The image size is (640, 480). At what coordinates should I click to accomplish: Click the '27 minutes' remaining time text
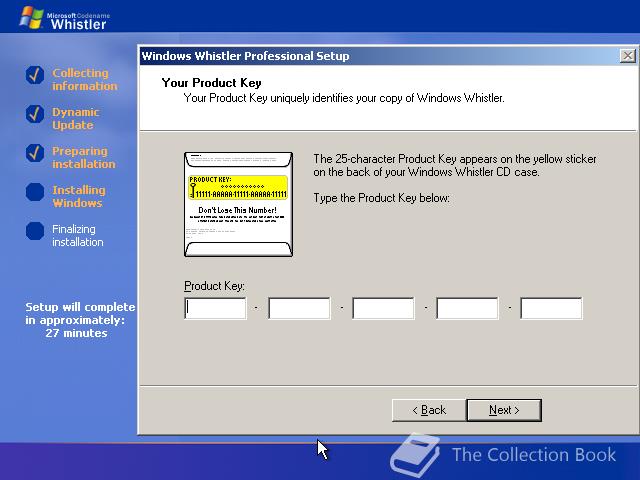[76, 333]
